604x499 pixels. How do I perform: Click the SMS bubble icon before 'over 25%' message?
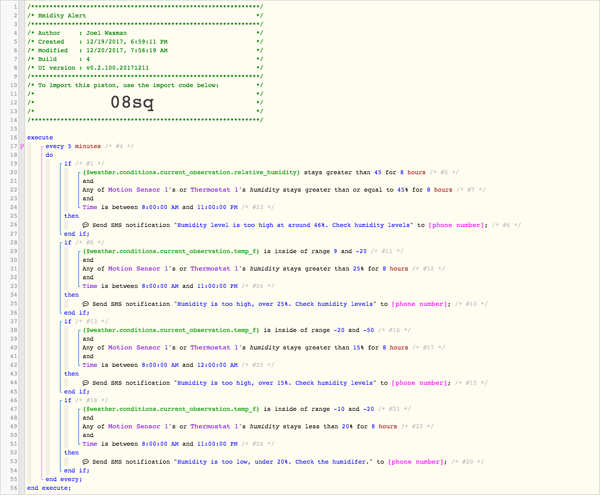coord(86,304)
